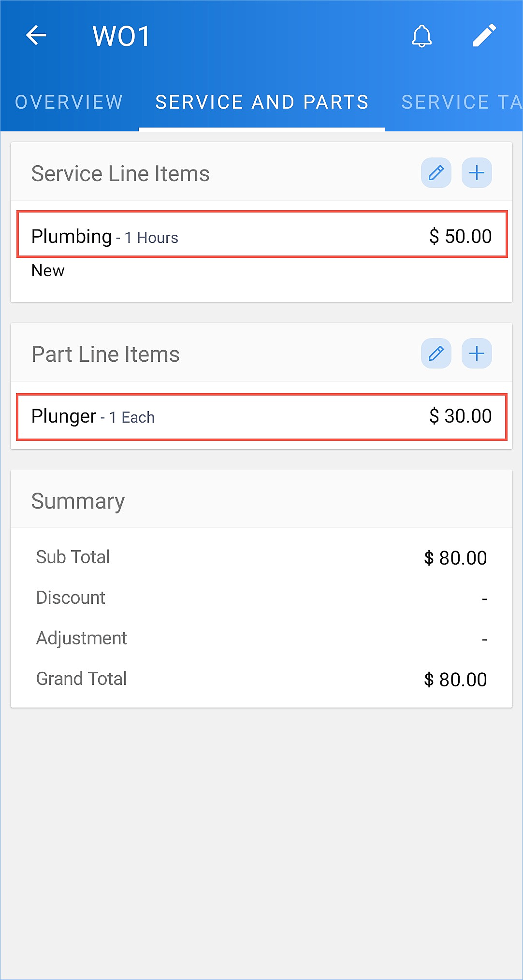The height and width of the screenshot is (980, 523).
Task: Open the Plumbing service line item
Action: (262, 234)
